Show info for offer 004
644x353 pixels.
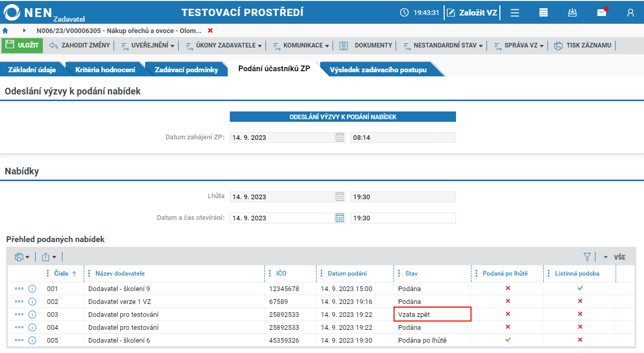pos(32,327)
